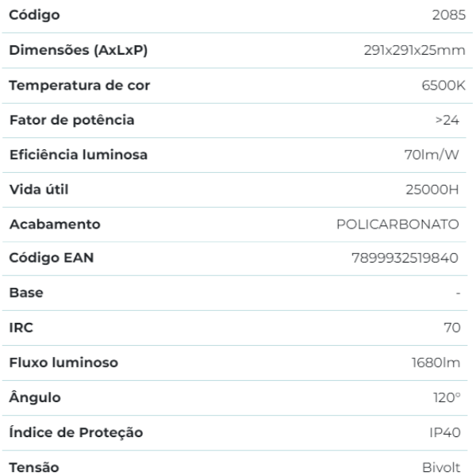
Task: Select the 25000H lifespan value
Action: pos(432,190)
